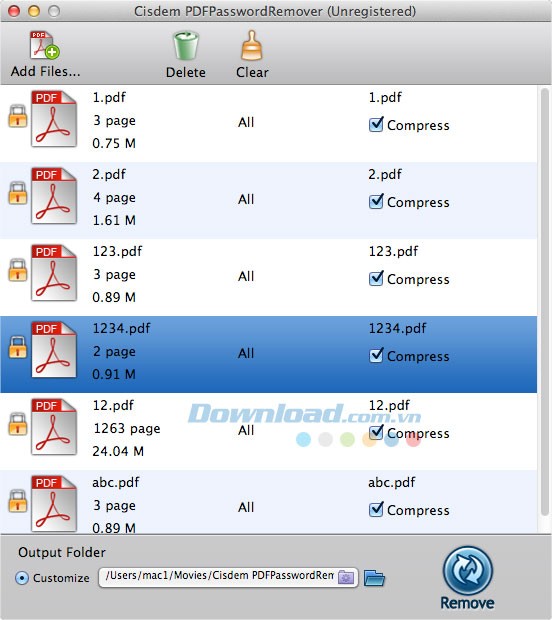
Task: Uncheck Compress for 123.pdf
Action: pos(376,279)
